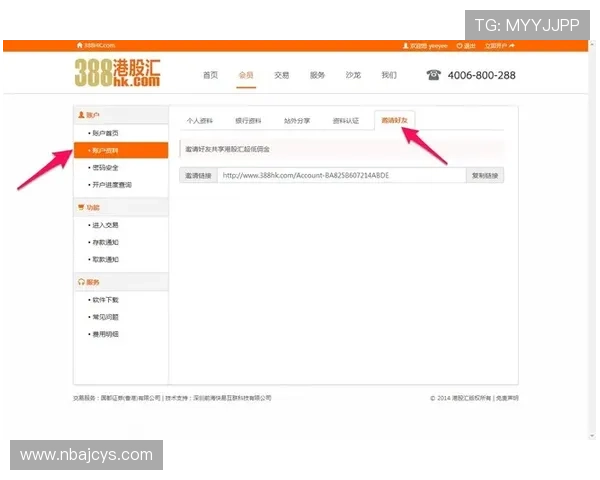Click the 账户 sidebar section header

[x=121, y=115]
